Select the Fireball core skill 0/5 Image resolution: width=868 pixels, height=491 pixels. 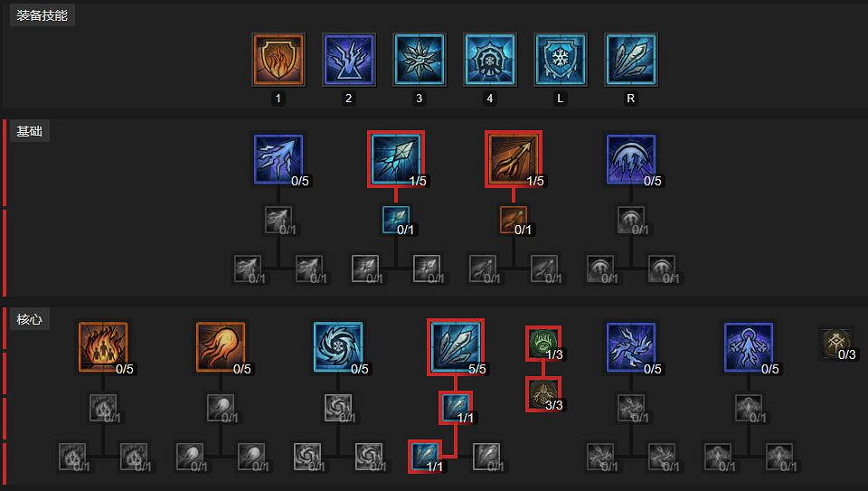pyautogui.click(x=221, y=347)
